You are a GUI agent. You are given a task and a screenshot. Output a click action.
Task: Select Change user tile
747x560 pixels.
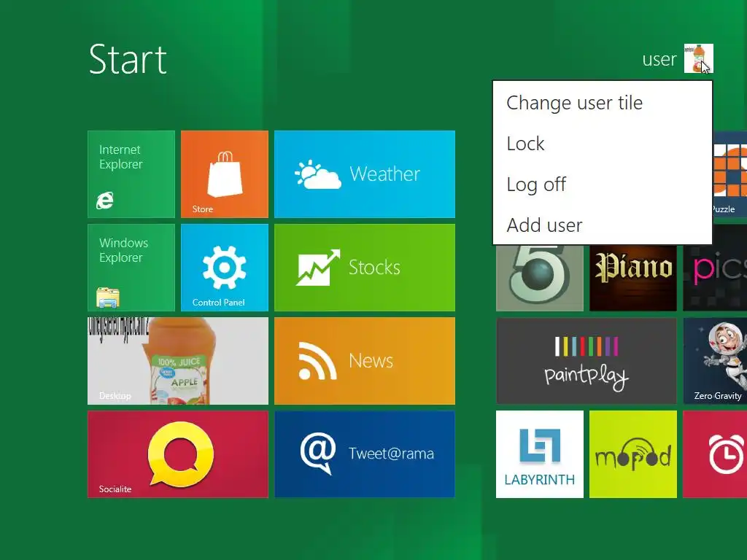click(603, 103)
